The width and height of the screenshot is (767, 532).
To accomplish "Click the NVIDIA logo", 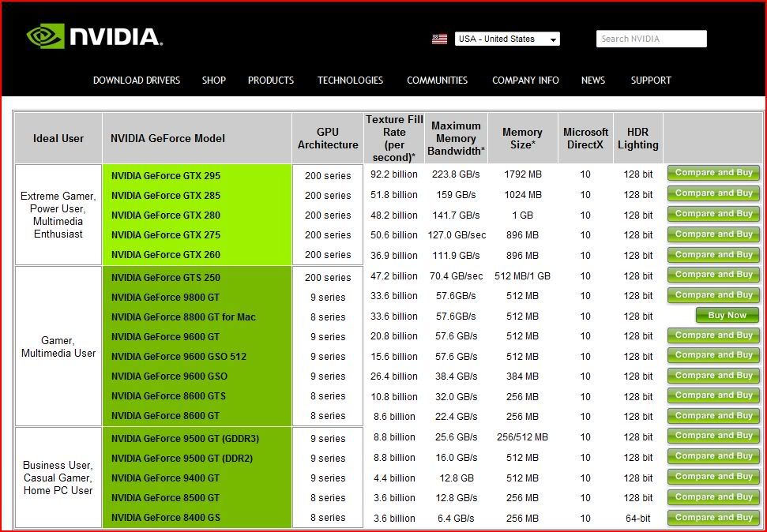I will (94, 36).
